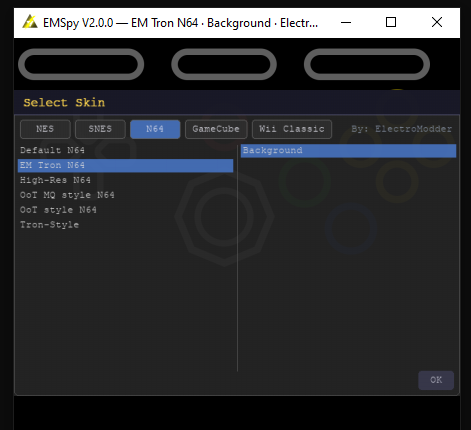471x430 pixels.
Task: Select the Tron-Style skin
Action: pos(125,225)
